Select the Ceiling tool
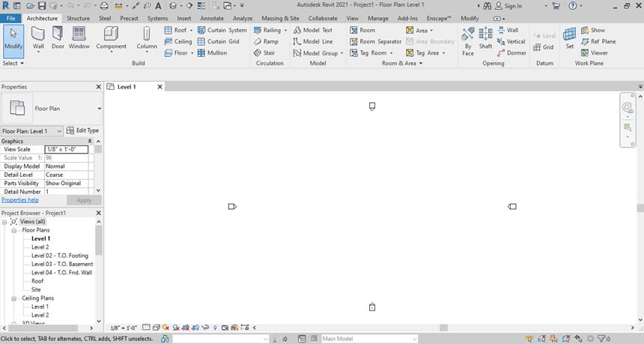 (177, 41)
